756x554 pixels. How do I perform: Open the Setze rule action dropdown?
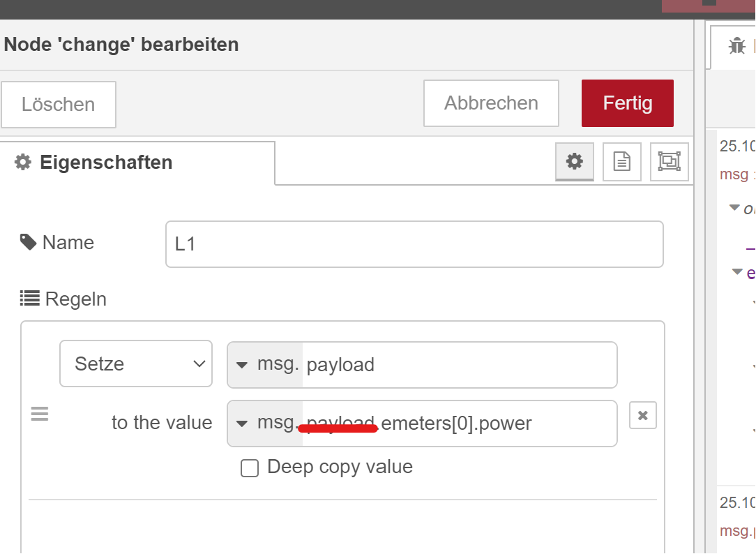(136, 364)
